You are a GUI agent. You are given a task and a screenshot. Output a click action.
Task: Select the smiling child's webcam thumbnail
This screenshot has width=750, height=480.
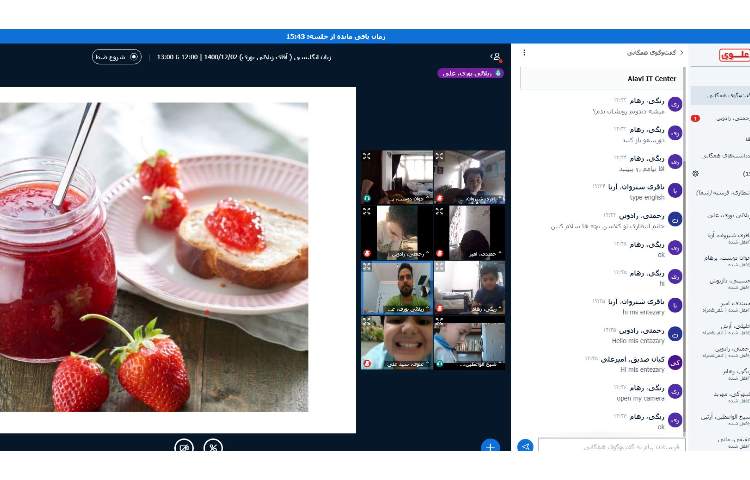click(x=397, y=343)
